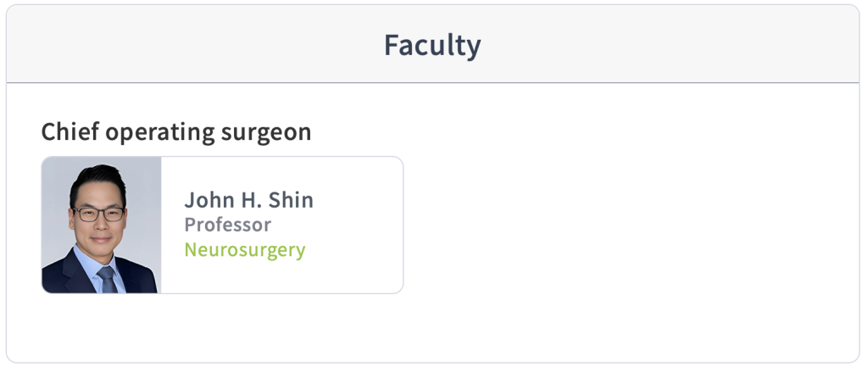Click the name John H. Shin
The image size is (868, 373).
coord(248,200)
